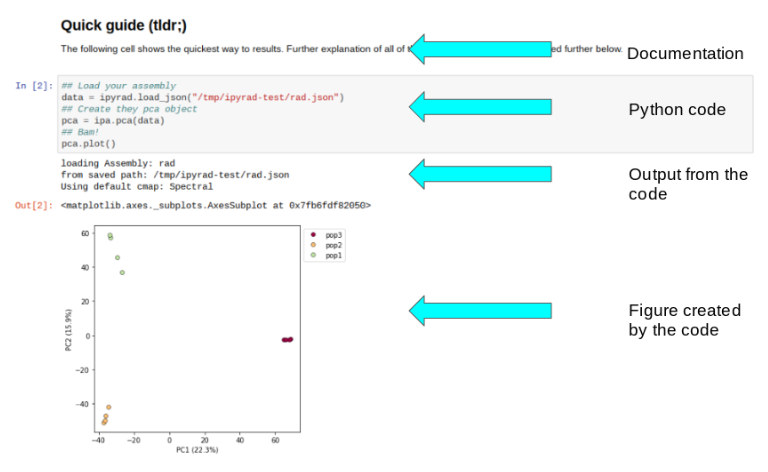
Task: Click the 'Python code' annotation label
Action: pyautogui.click(x=677, y=110)
